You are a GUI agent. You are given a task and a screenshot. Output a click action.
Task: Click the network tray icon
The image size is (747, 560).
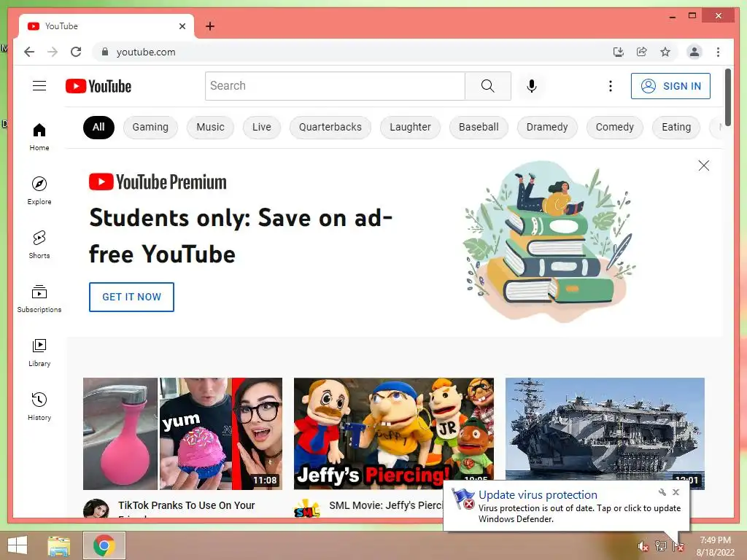pyautogui.click(x=661, y=546)
